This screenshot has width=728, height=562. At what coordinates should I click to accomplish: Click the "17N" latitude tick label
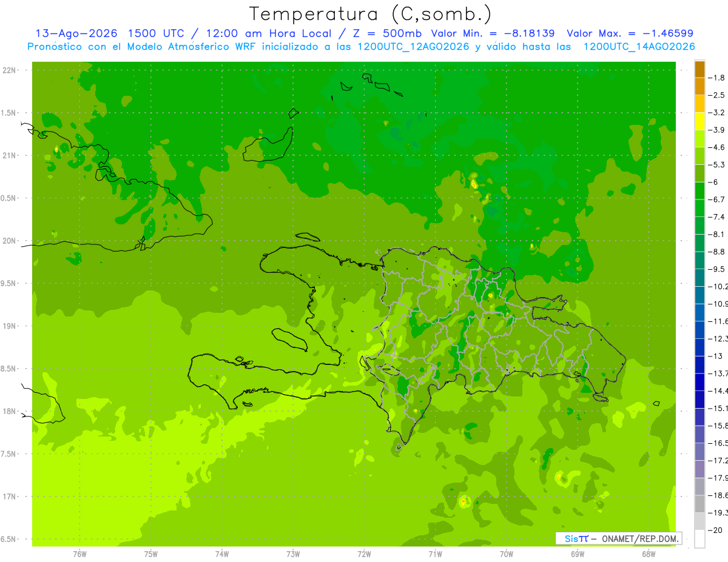10,497
